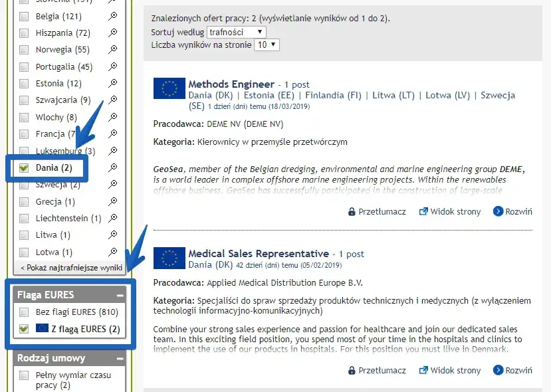551x392 pixels.
Task: Open the Sortuj według trafności dropdown
Action: click(x=236, y=32)
